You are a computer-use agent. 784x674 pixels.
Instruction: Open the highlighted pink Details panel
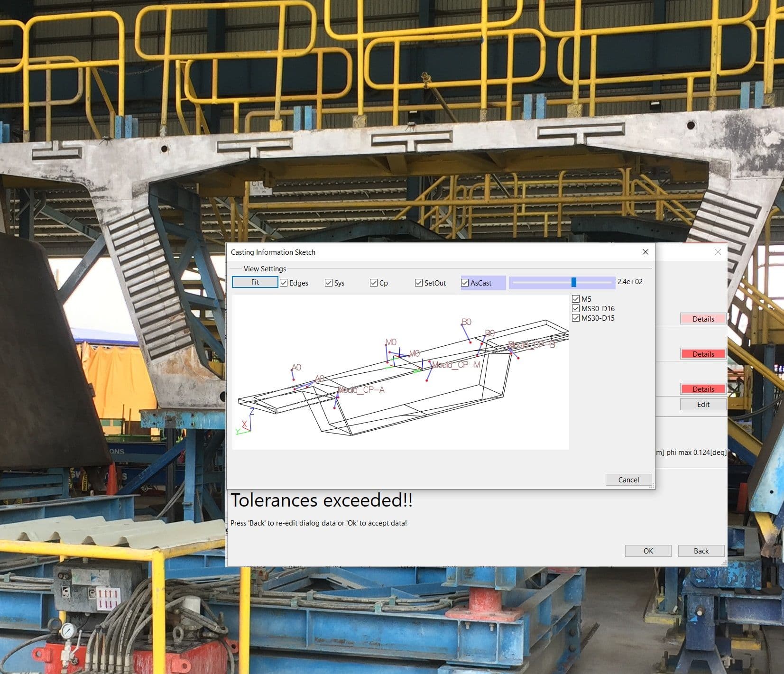[702, 319]
